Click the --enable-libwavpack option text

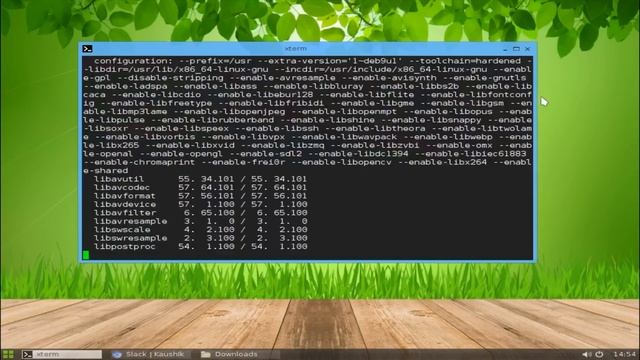click(344, 137)
